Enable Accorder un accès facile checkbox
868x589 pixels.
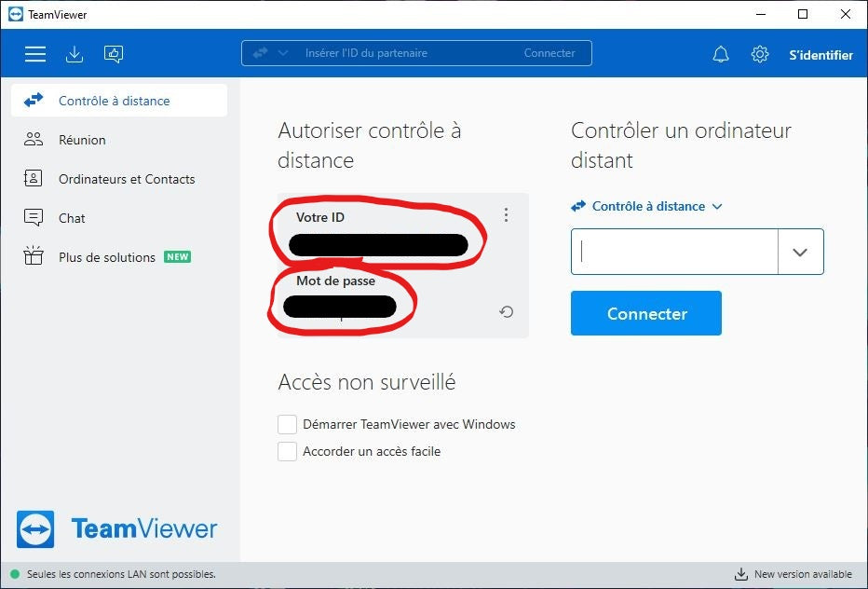pyautogui.click(x=287, y=452)
